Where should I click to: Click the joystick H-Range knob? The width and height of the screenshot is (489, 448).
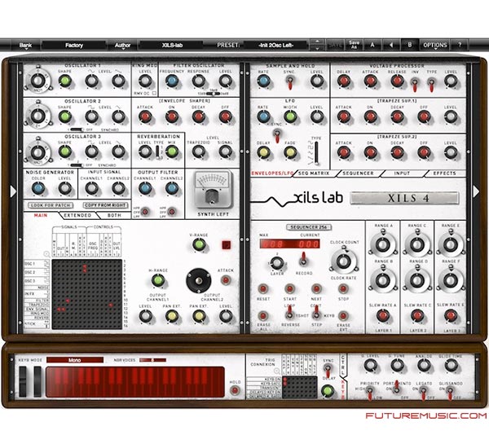pyautogui.click(x=158, y=280)
